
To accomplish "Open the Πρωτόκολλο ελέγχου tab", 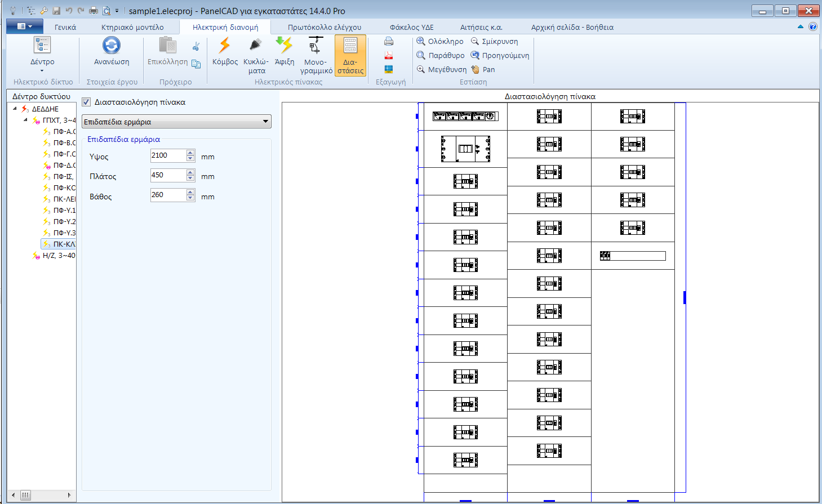I will pos(325,27).
